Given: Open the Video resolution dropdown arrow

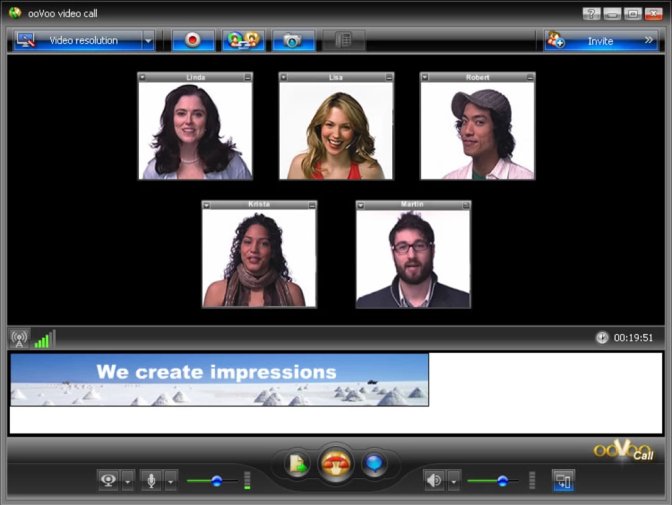Looking at the screenshot, I should [x=148, y=41].
